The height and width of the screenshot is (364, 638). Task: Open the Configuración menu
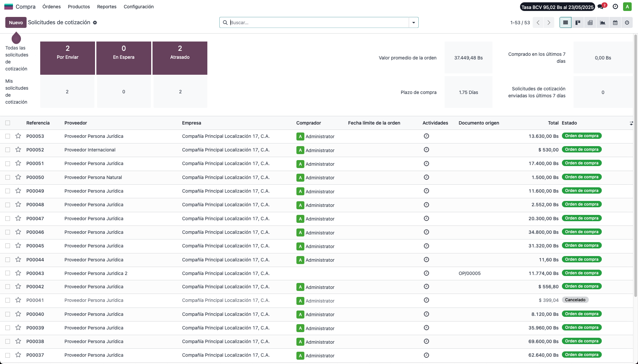(x=139, y=7)
